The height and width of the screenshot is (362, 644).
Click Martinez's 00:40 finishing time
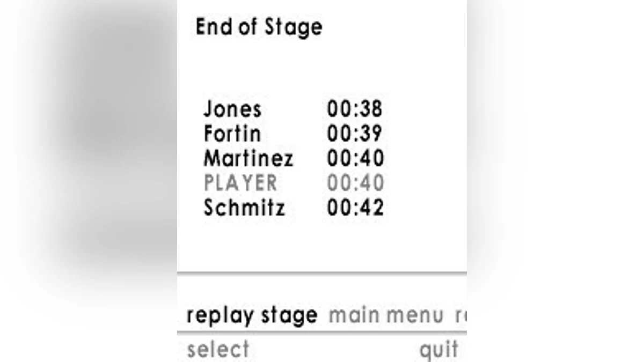click(x=355, y=159)
